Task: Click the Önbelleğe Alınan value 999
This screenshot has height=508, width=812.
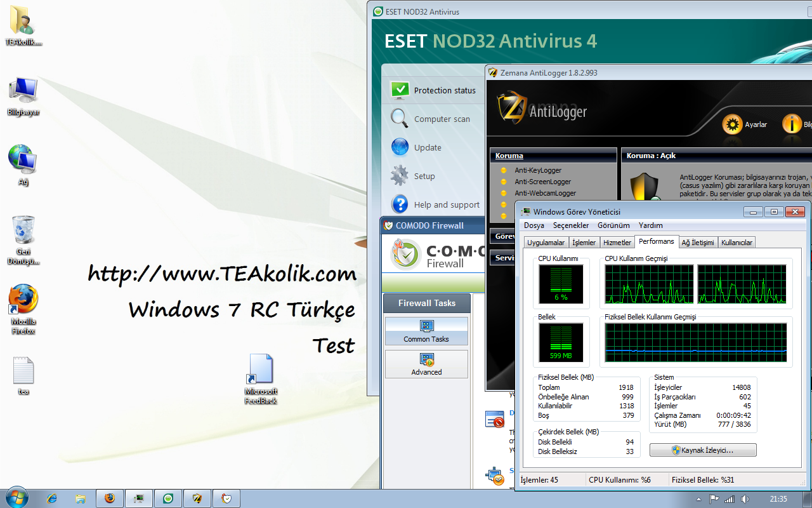Action: (627, 397)
